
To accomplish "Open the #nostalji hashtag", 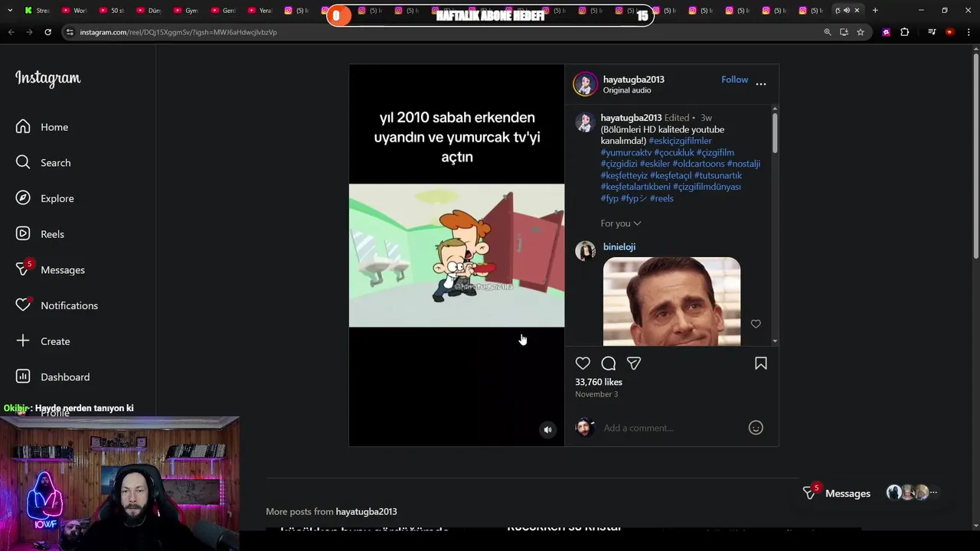I will (x=743, y=164).
